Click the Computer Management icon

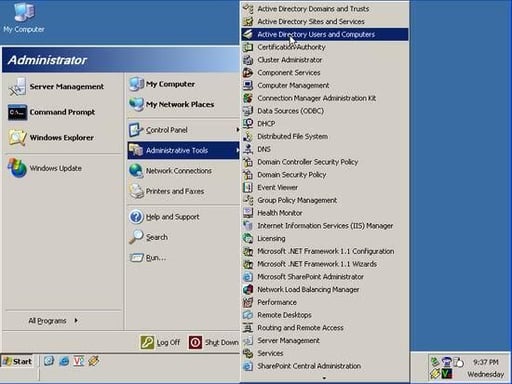coord(248,85)
